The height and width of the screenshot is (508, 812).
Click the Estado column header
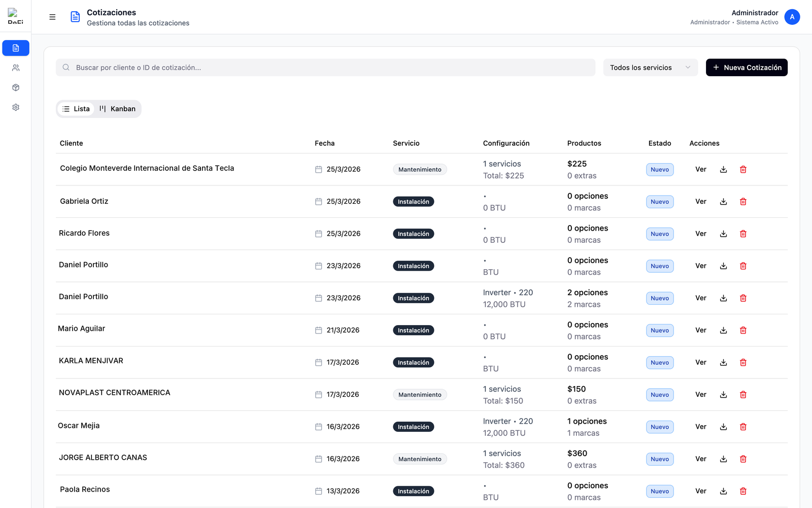tap(660, 143)
